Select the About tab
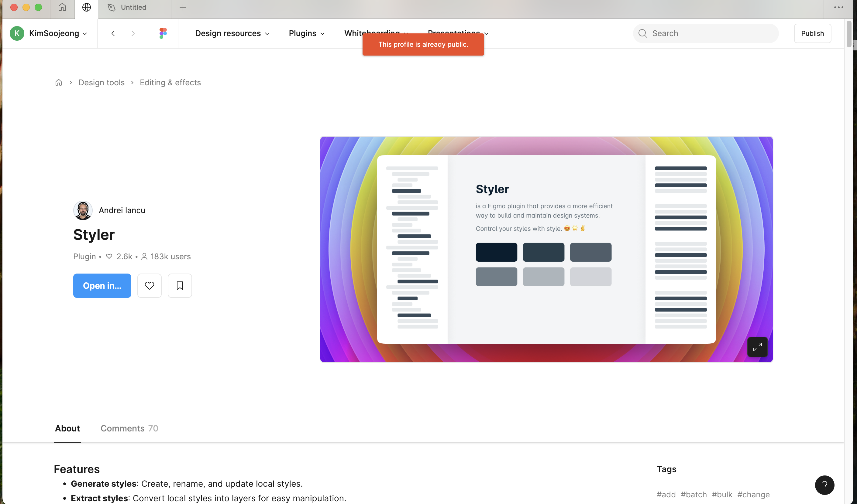Screen dimensions: 857x504 (x=67, y=428)
